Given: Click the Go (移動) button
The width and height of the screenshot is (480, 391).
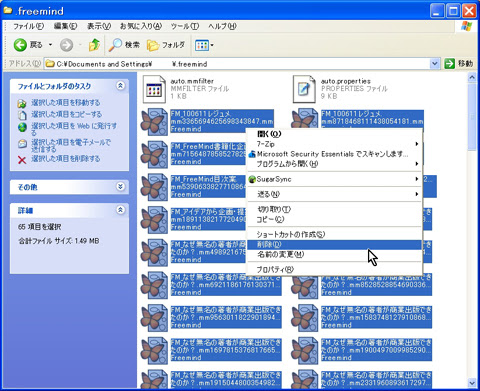Looking at the screenshot, I should (x=459, y=64).
